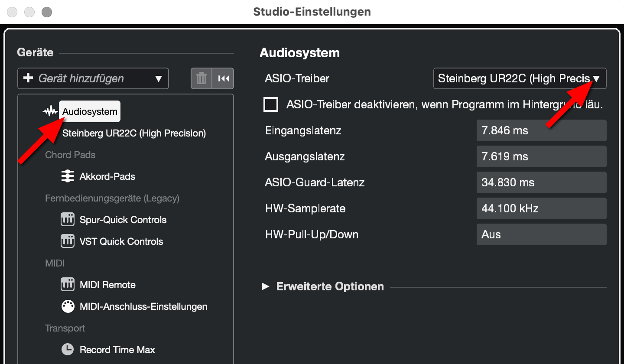Open the ASIO-Treiber selection dropdown
Viewport: 624px width, 364px height.
pyautogui.click(x=520, y=78)
